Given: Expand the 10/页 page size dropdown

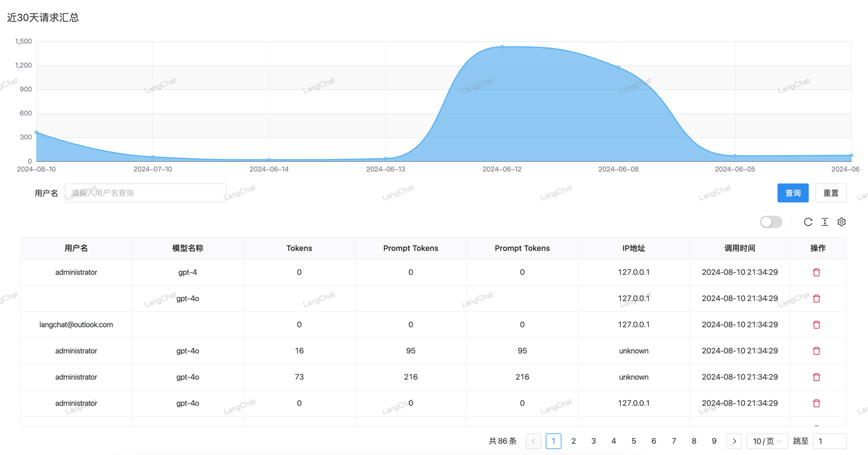Looking at the screenshot, I should click(x=767, y=441).
